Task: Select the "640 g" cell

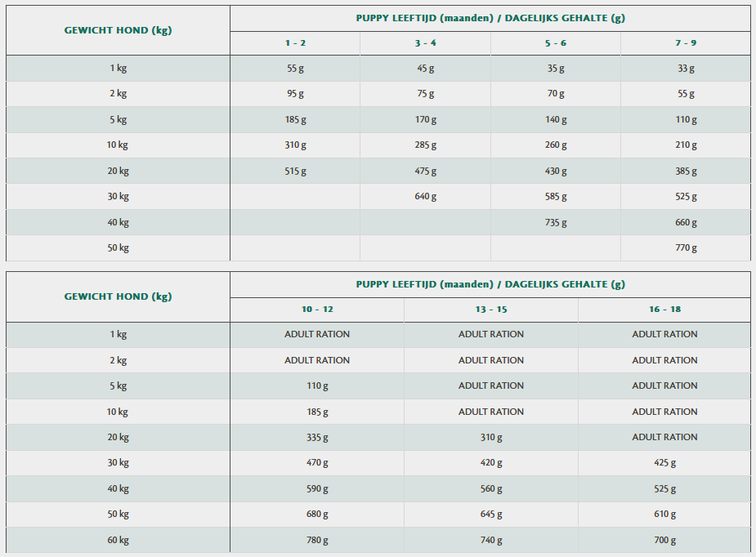Action: [426, 197]
